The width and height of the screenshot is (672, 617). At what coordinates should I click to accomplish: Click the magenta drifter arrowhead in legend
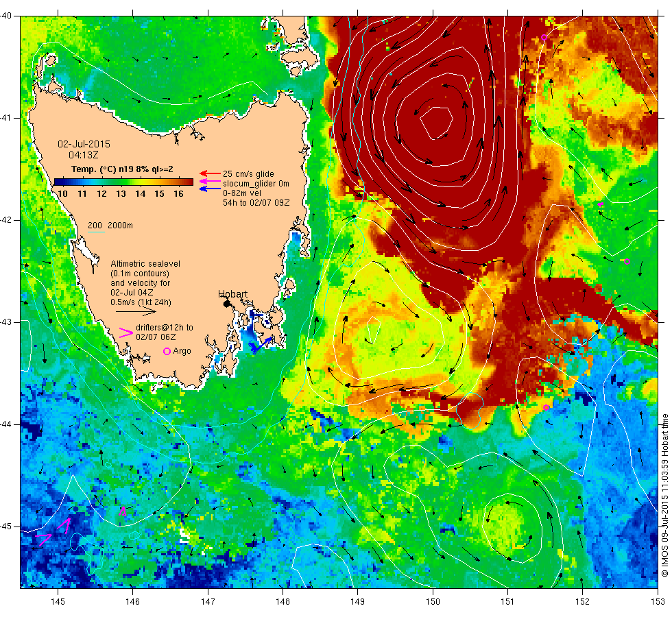(x=126, y=333)
